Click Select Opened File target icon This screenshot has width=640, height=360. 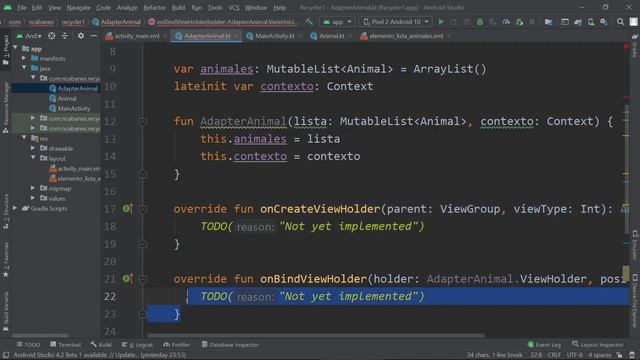tap(51, 36)
